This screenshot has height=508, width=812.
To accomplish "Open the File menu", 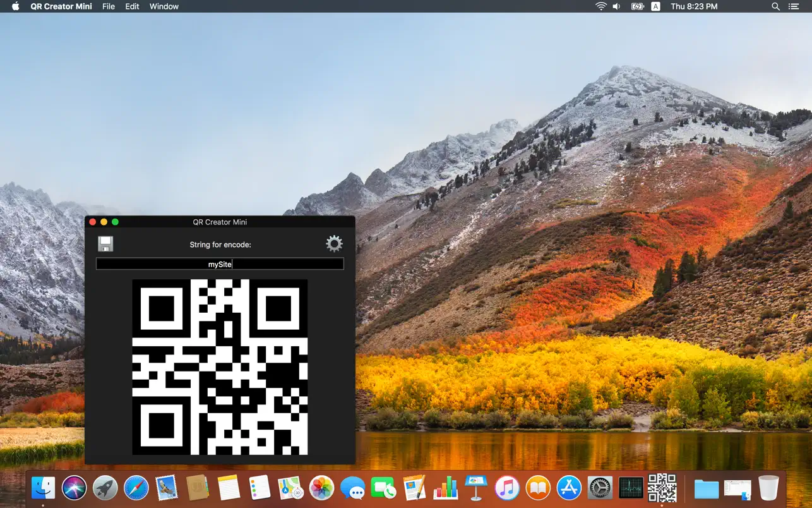I will tap(109, 6).
